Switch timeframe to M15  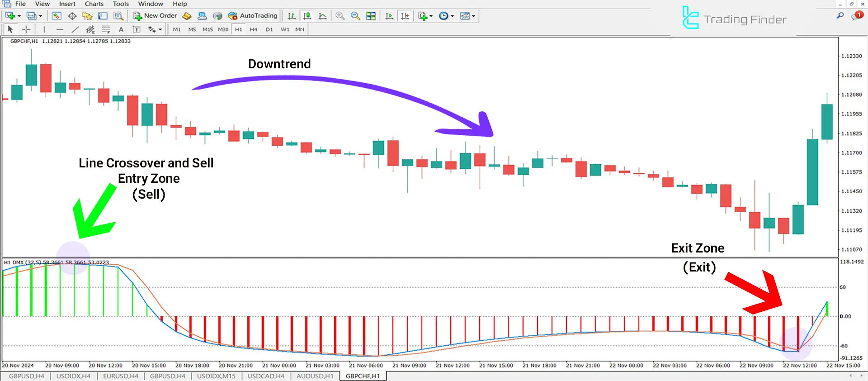click(x=208, y=29)
